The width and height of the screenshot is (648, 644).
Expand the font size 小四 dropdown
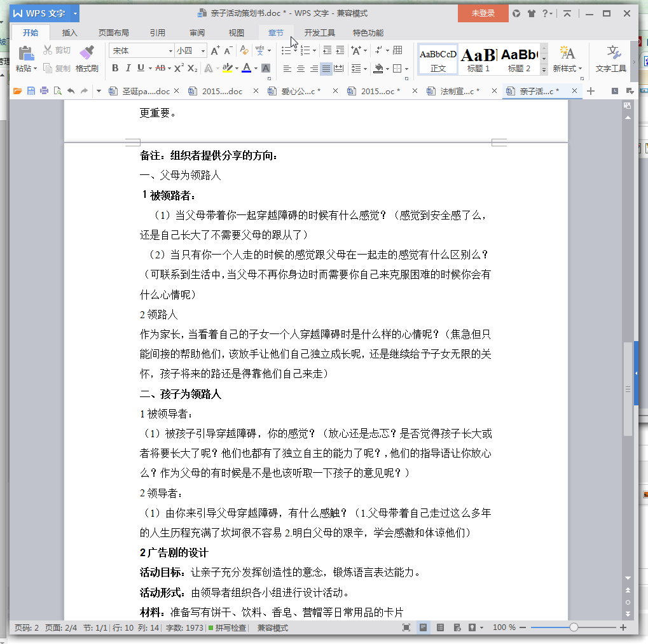pyautogui.click(x=203, y=51)
